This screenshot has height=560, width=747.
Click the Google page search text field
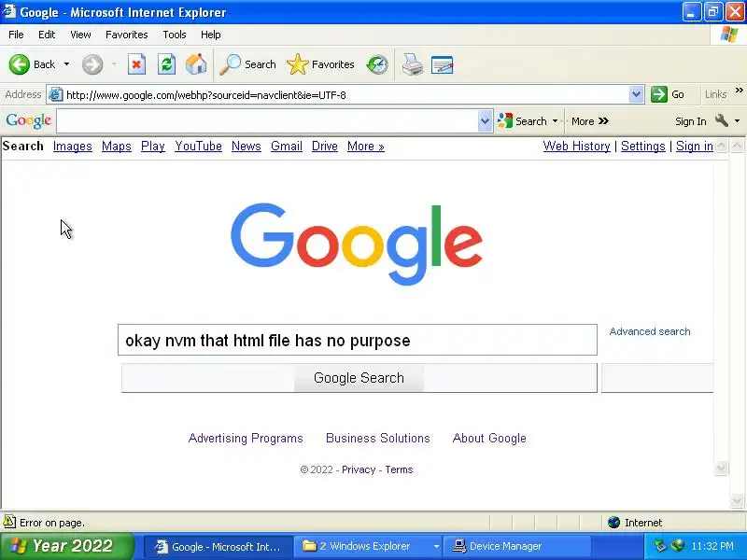[358, 340]
